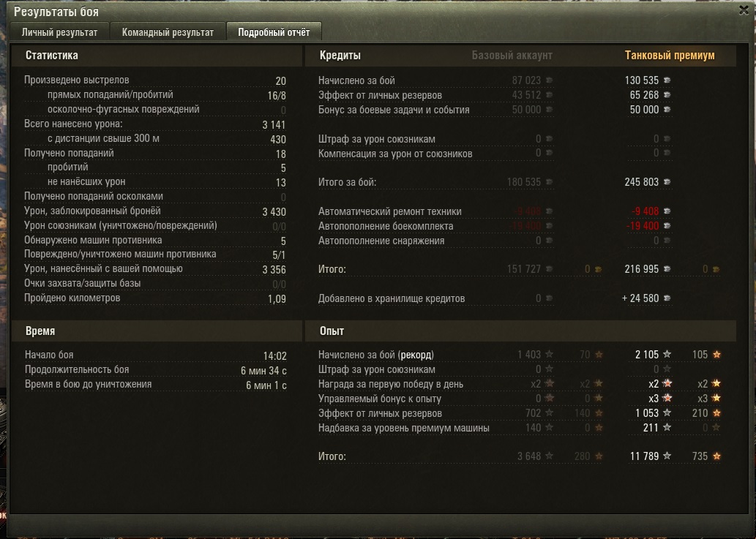
Task: Switch to the Личный результат tab
Action: 59,32
